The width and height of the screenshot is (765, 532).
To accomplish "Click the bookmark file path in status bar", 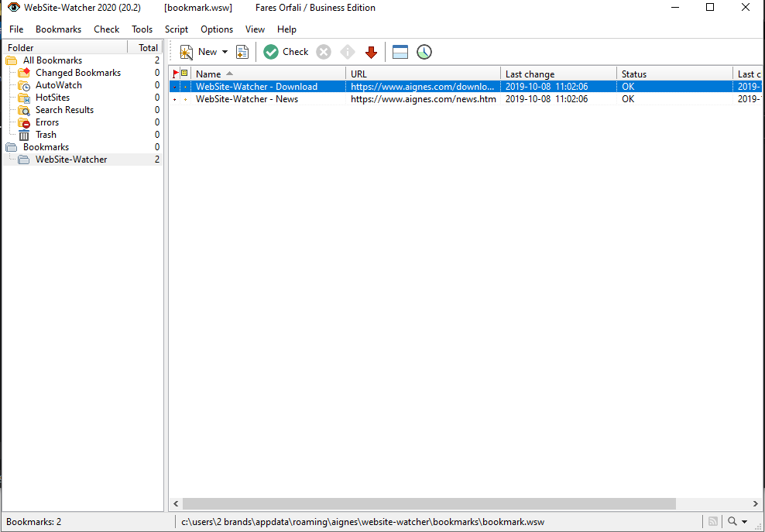I will click(x=362, y=522).
